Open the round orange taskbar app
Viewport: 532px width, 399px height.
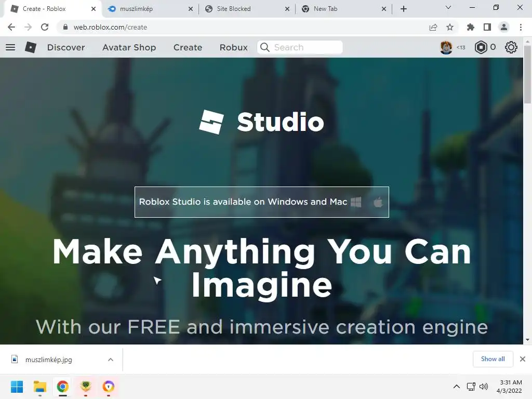coord(109,387)
